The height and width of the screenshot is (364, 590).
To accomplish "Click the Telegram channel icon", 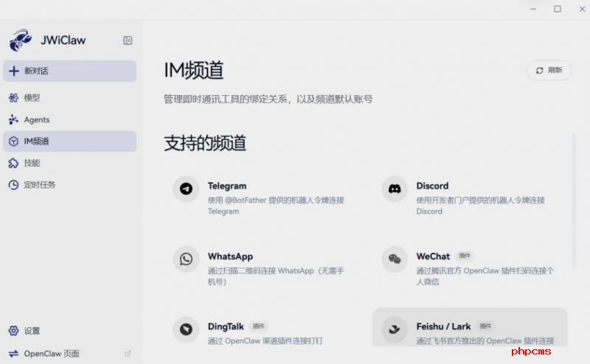I will (x=187, y=189).
